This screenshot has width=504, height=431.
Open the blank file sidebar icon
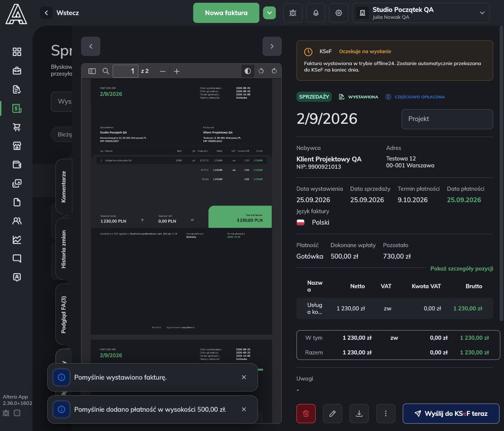(16, 202)
